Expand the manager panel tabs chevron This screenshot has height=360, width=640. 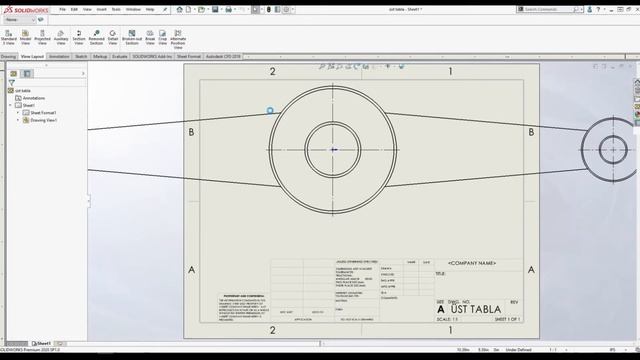(x=83, y=73)
